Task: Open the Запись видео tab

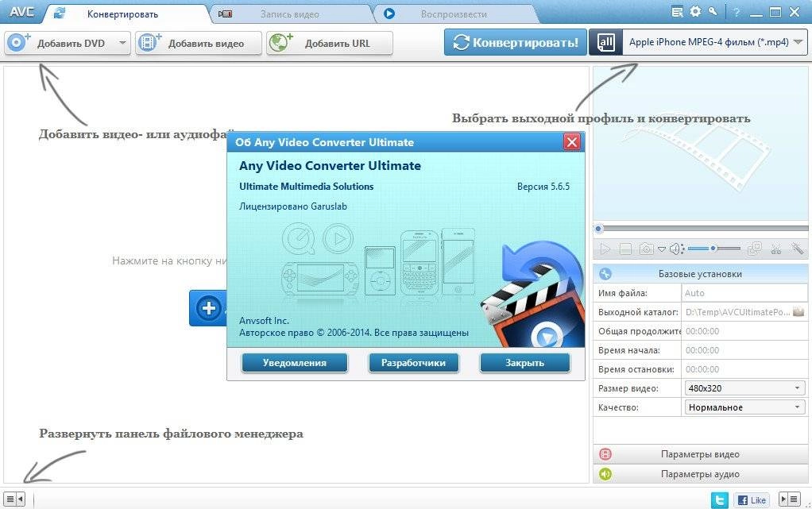Action: pyautogui.click(x=289, y=14)
